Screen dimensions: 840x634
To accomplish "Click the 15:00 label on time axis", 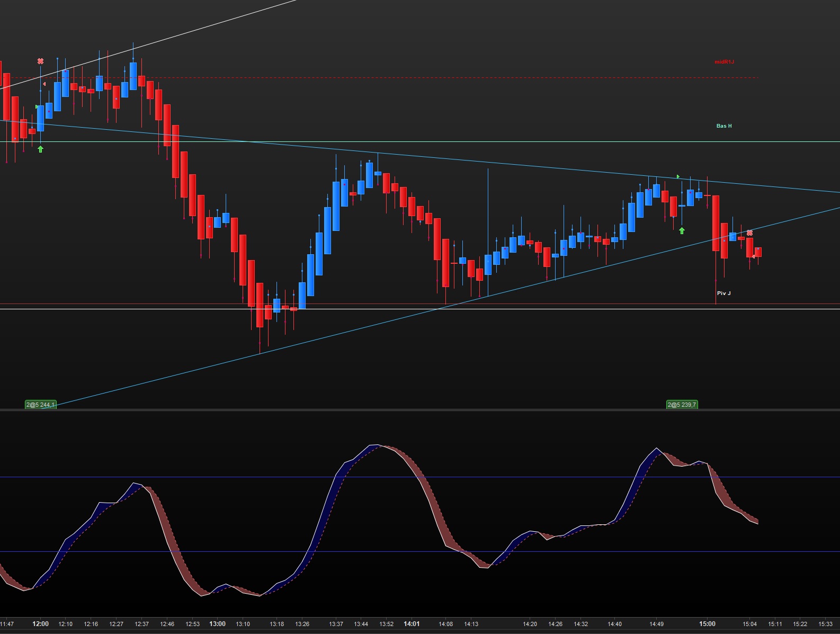I will (707, 624).
